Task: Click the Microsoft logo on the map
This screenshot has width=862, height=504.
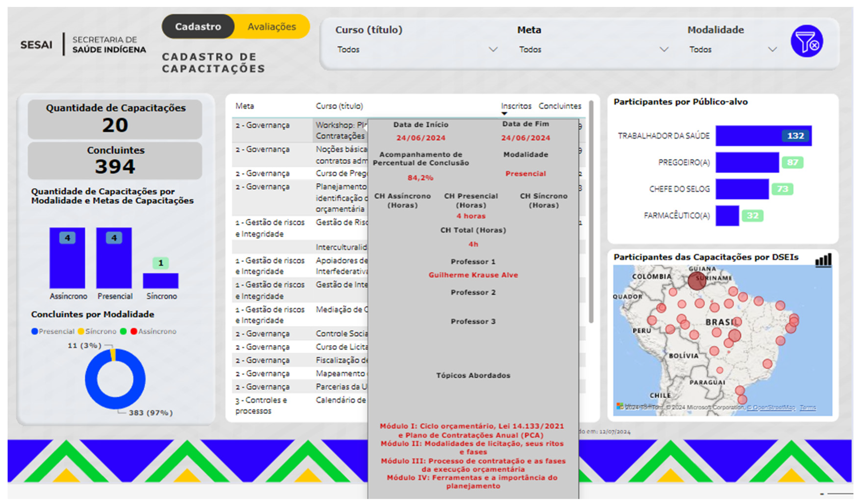Action: (x=619, y=406)
